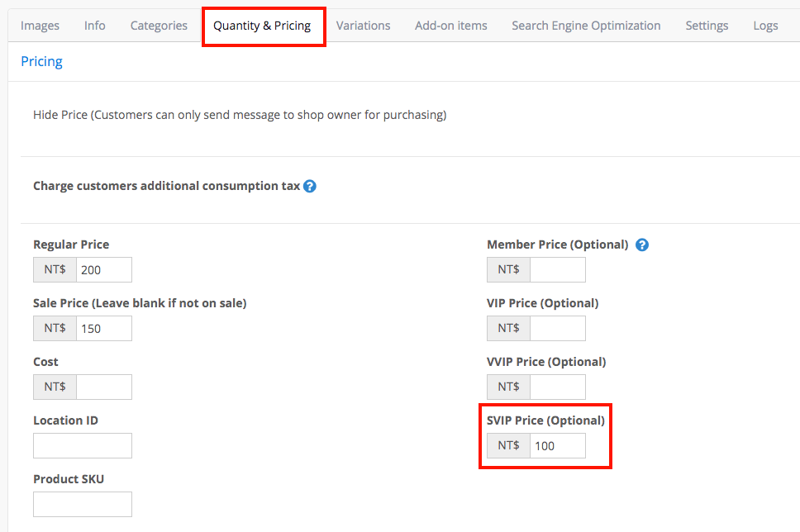Click the Pricing section heading link

[42, 61]
